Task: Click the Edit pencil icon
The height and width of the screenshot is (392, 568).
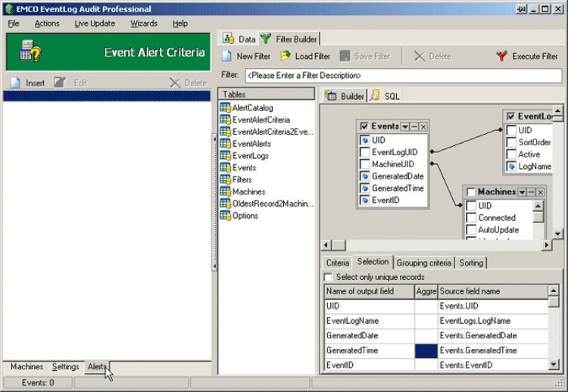Action: coord(60,82)
